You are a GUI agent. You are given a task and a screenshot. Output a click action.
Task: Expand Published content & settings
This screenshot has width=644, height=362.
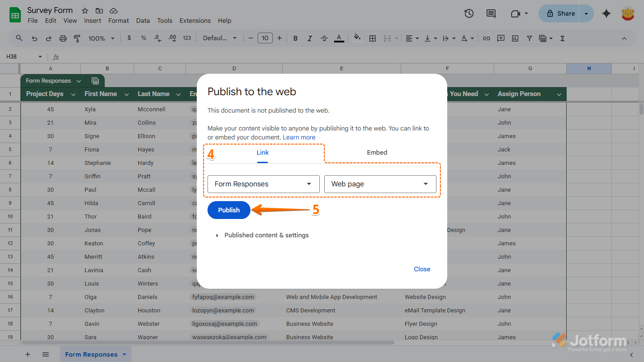(263, 235)
